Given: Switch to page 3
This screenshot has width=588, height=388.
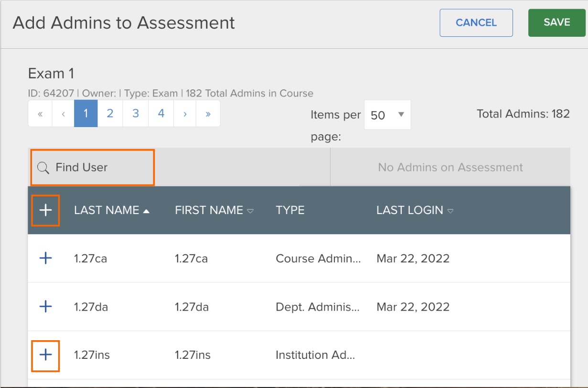Looking at the screenshot, I should (136, 114).
